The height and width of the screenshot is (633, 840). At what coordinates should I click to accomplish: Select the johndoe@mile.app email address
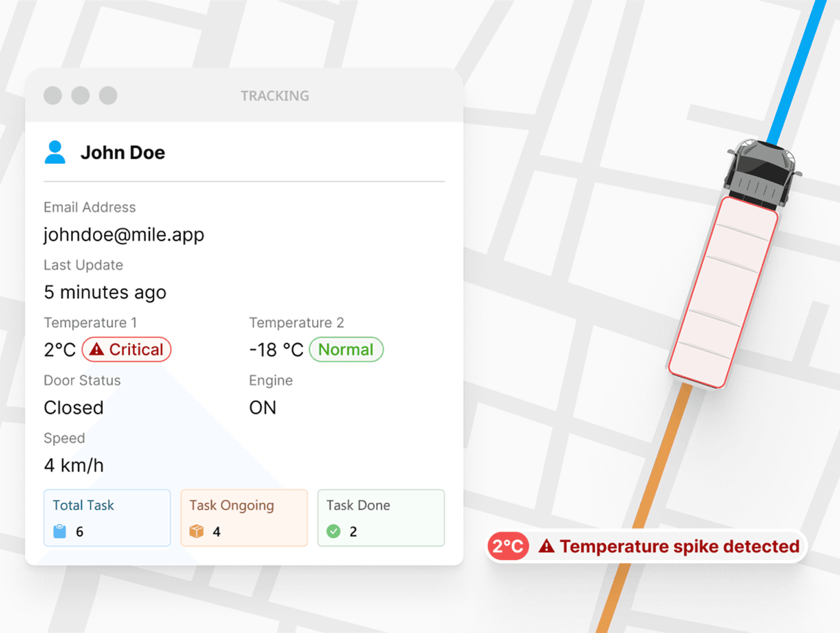(124, 235)
